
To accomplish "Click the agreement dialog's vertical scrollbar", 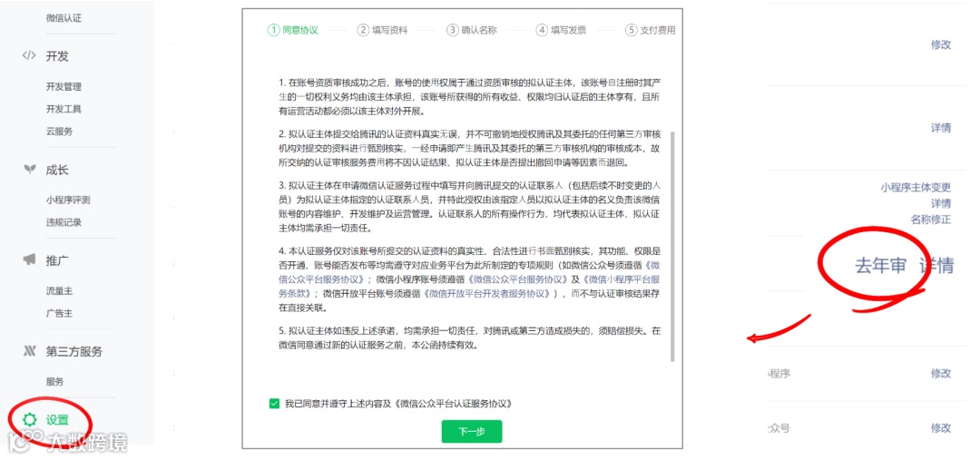I will coord(672,246).
